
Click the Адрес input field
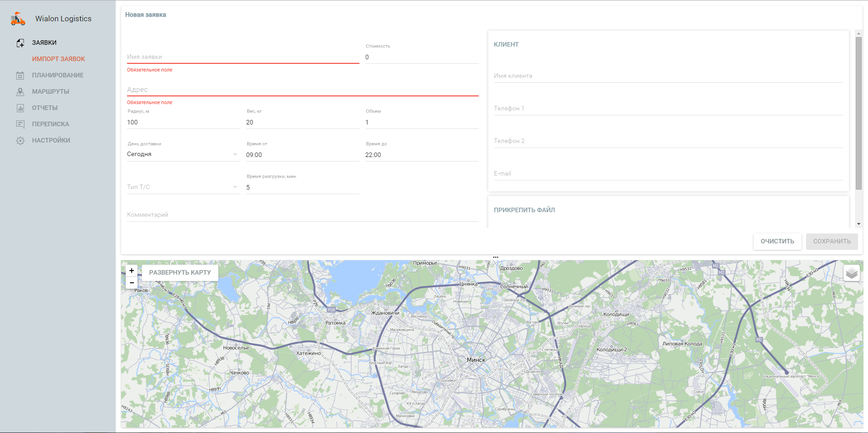pos(302,90)
